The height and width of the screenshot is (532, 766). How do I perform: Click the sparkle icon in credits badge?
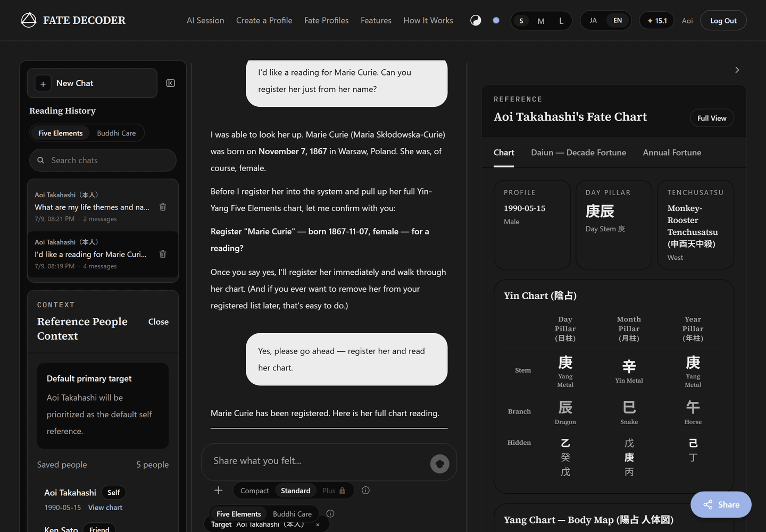coord(650,21)
